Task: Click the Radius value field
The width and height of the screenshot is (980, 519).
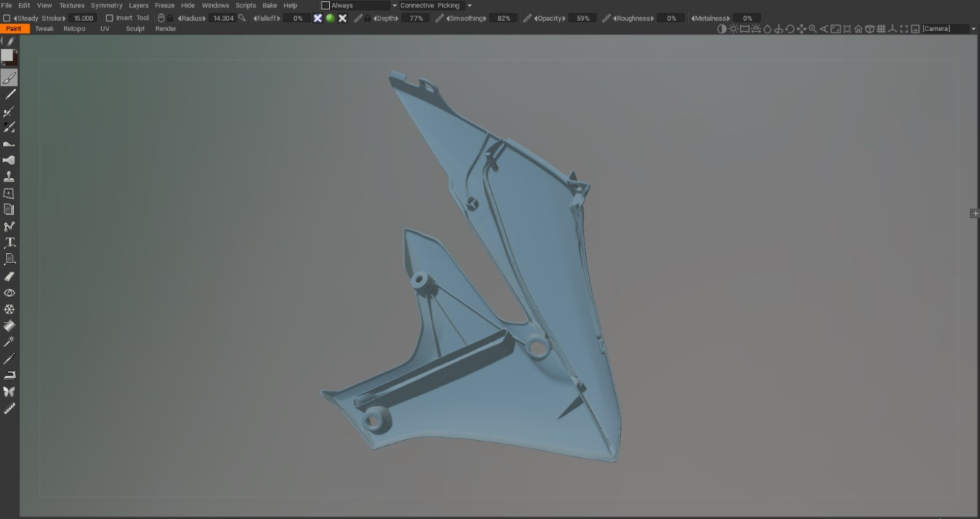Action: tap(223, 18)
